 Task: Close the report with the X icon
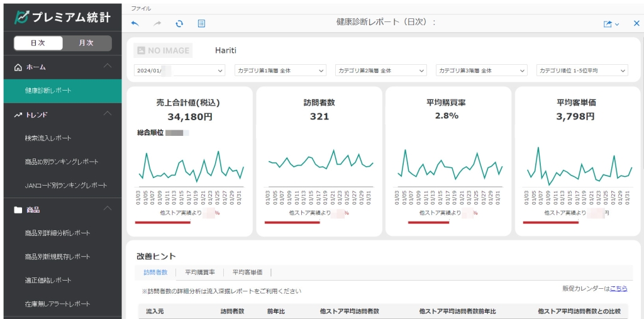pos(636,24)
